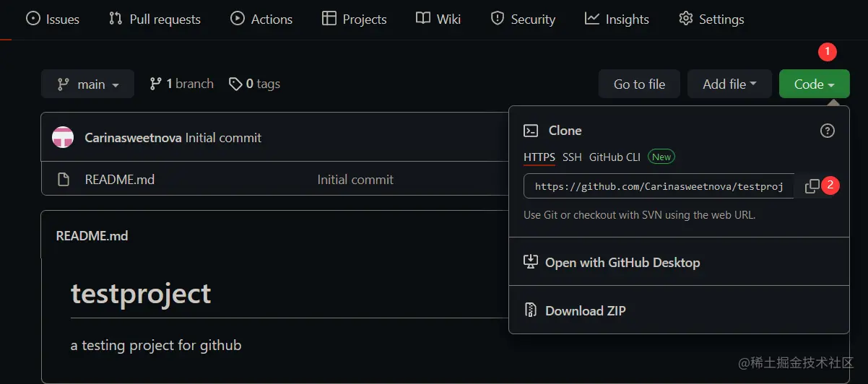Click the README.md panel header

coord(92,235)
